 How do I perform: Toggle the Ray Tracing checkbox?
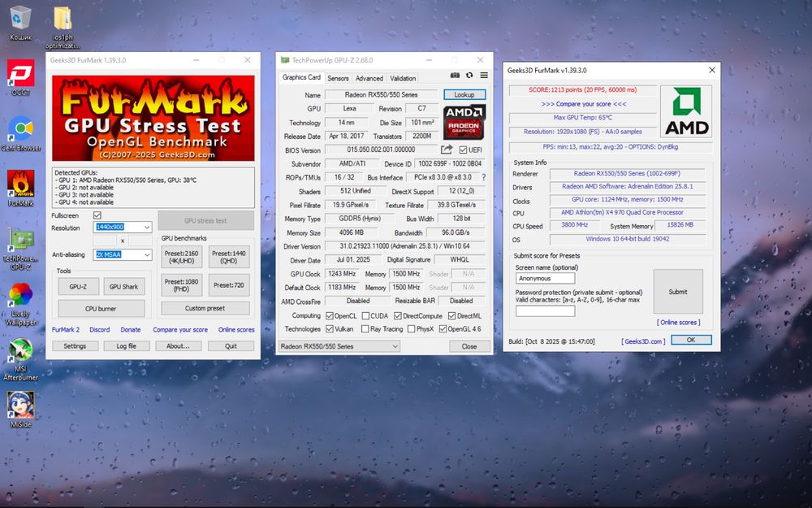pos(365,328)
